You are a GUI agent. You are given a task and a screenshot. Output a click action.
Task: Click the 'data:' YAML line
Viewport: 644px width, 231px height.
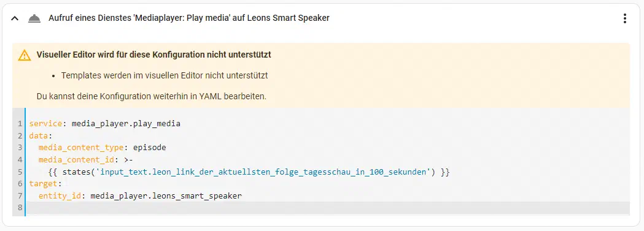41,135
